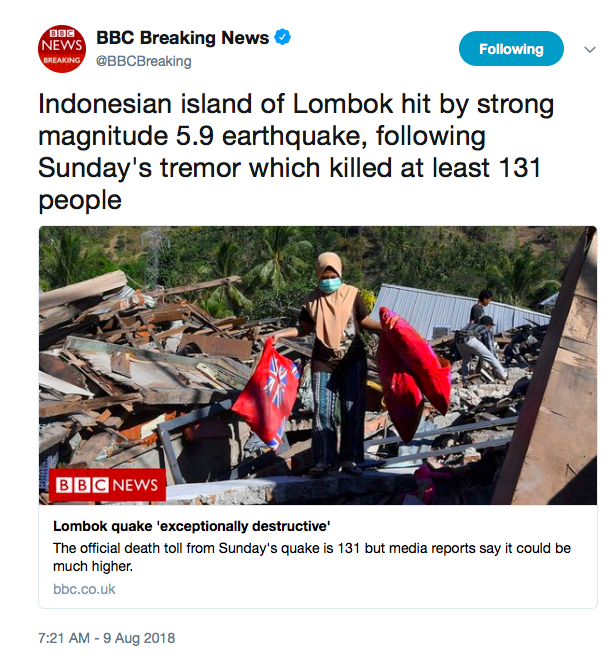Toggle the Following button
This screenshot has height=659, width=615.
511,49
